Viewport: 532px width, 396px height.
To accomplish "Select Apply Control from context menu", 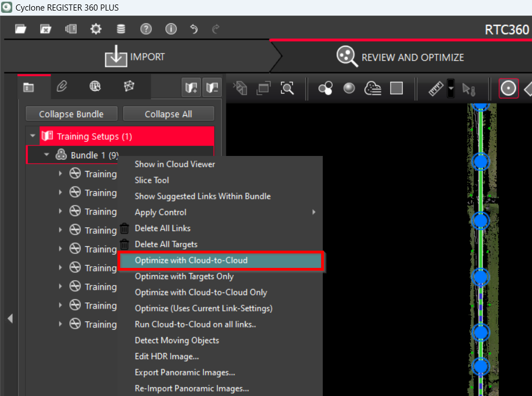I will point(161,212).
